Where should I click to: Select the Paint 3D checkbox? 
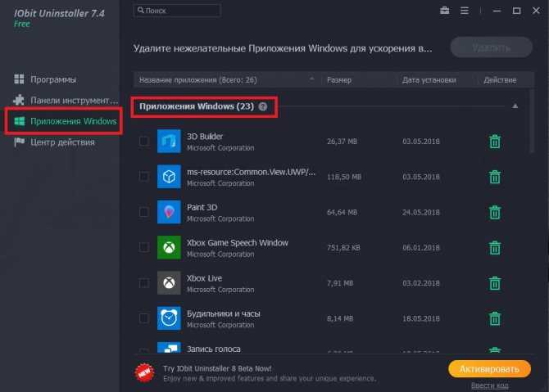tap(143, 212)
